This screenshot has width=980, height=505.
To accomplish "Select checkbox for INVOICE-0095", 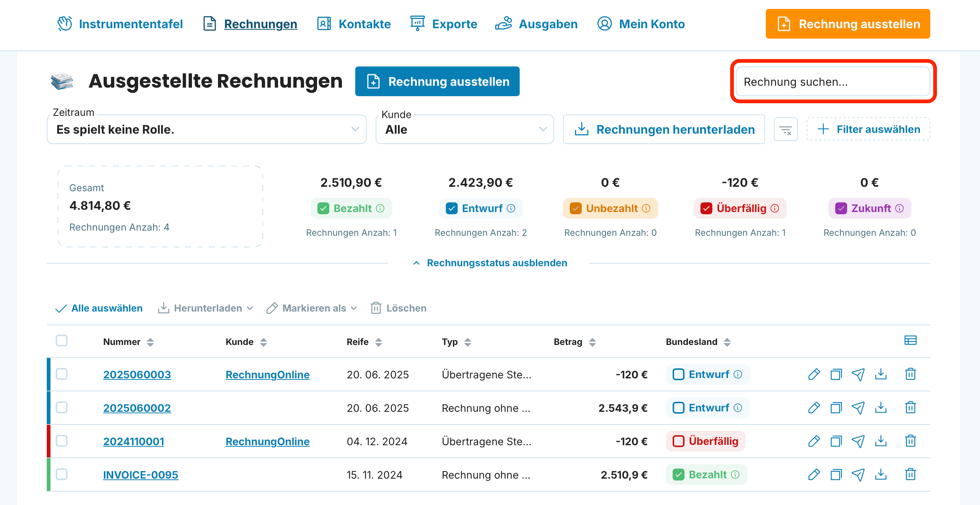I will point(62,475).
